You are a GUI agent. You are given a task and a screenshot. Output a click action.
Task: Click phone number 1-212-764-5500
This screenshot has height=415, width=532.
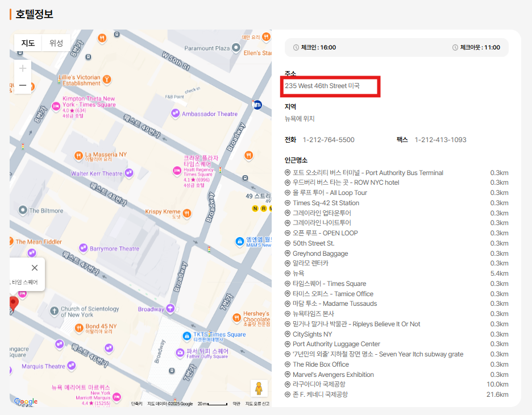pos(329,140)
